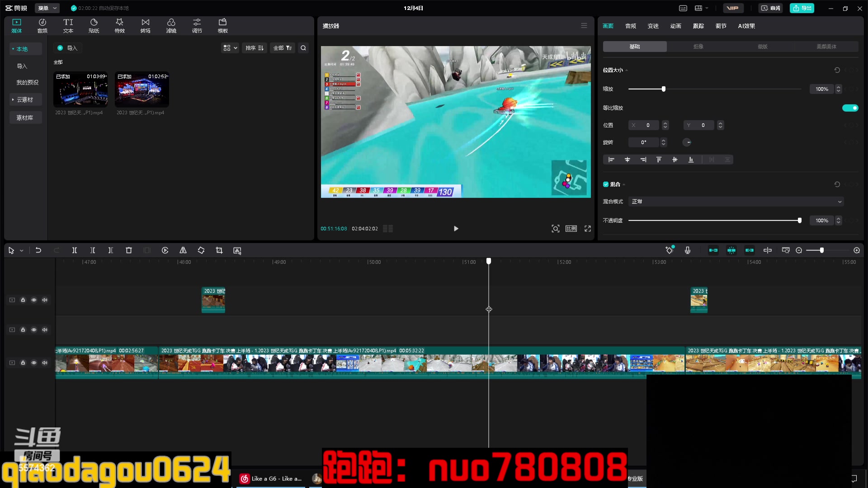Click the reverse playback speed icon
The width and height of the screenshot is (868, 488).
[165, 250]
